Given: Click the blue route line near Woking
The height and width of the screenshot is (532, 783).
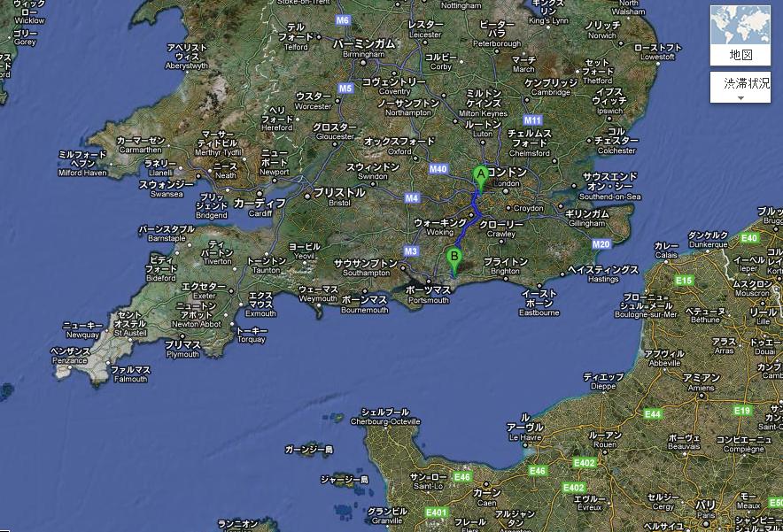Looking at the screenshot, I should 462,228.
